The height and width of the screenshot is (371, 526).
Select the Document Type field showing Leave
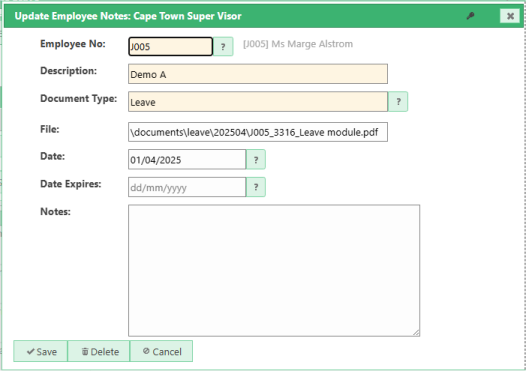pyautogui.click(x=258, y=102)
